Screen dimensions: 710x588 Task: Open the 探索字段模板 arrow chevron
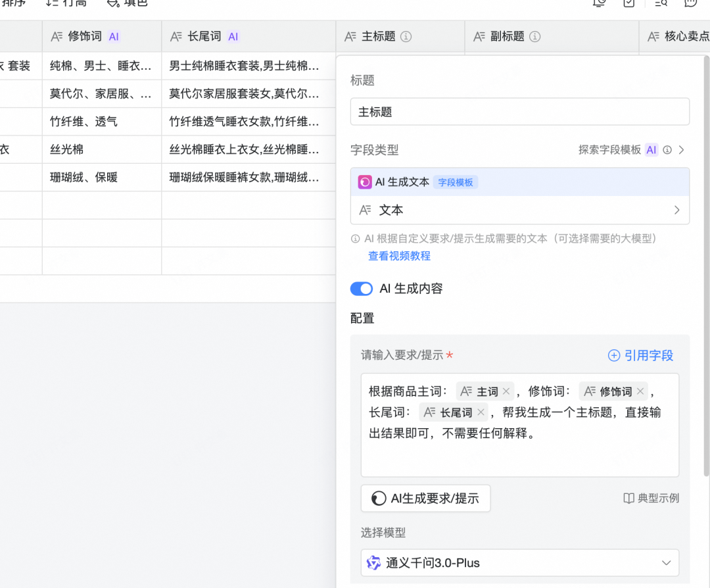pyautogui.click(x=682, y=150)
